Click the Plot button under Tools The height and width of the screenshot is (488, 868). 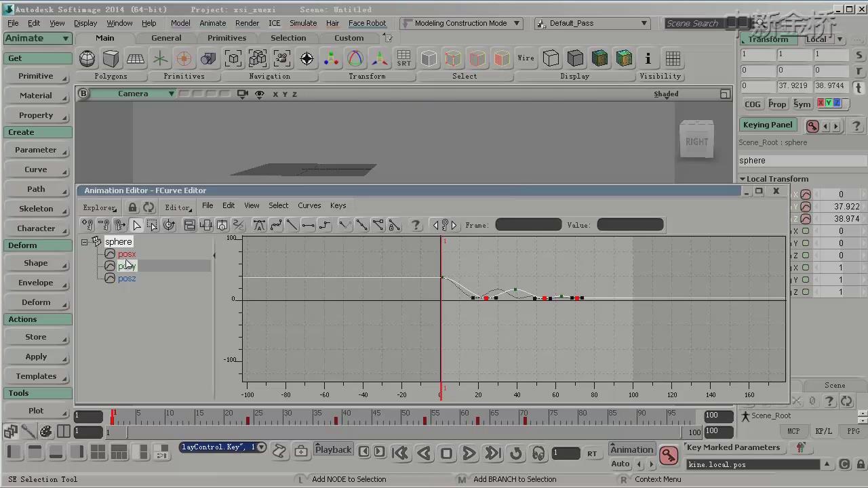tap(37, 411)
